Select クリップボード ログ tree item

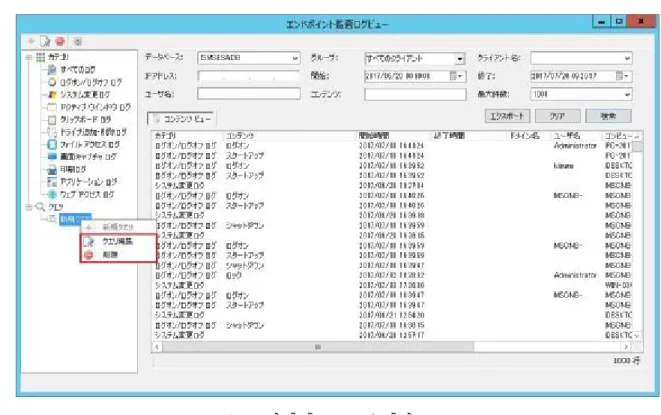pos(86,120)
